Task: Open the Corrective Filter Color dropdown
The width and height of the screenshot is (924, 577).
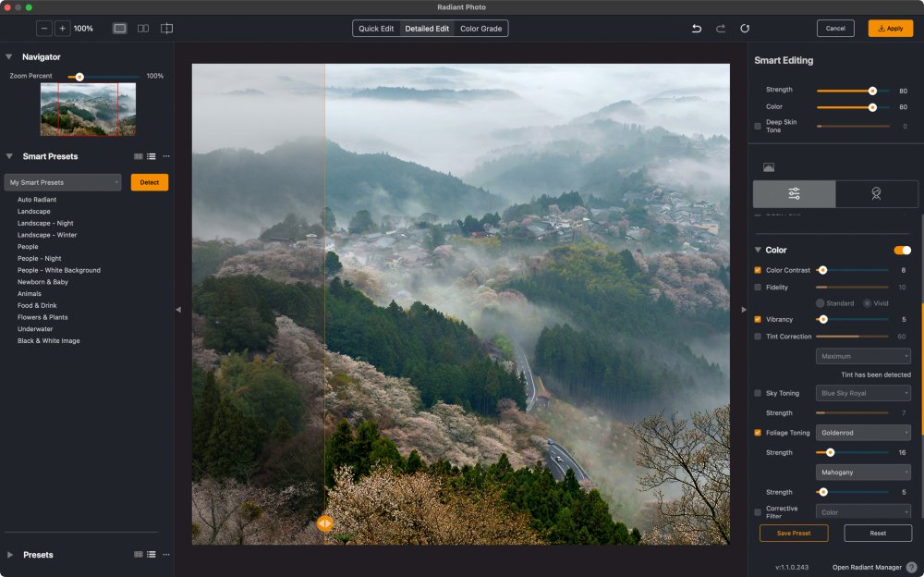Action: (x=863, y=511)
